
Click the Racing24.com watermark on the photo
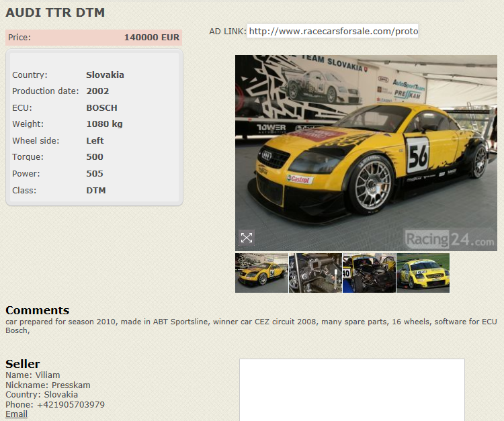coord(449,238)
